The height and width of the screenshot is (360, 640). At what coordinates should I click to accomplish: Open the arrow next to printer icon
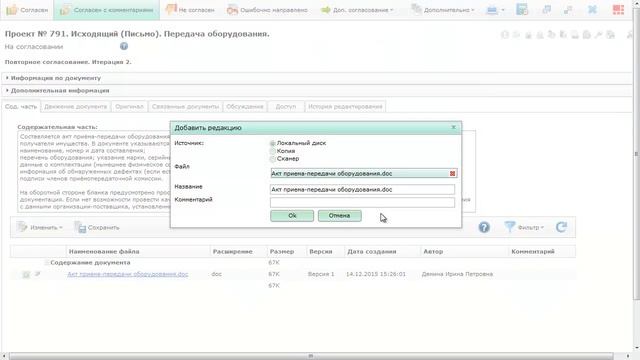pyautogui.click(x=503, y=10)
